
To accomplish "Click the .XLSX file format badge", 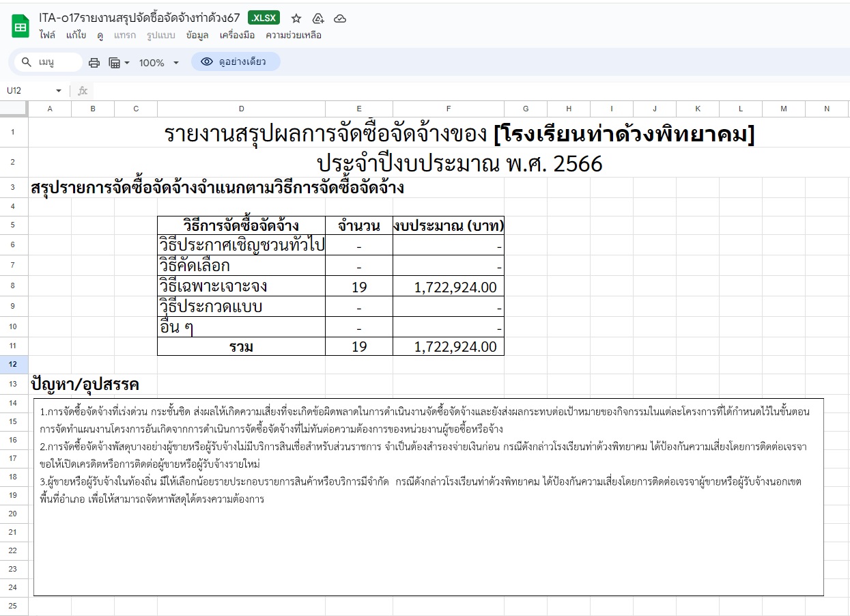I will (x=264, y=18).
